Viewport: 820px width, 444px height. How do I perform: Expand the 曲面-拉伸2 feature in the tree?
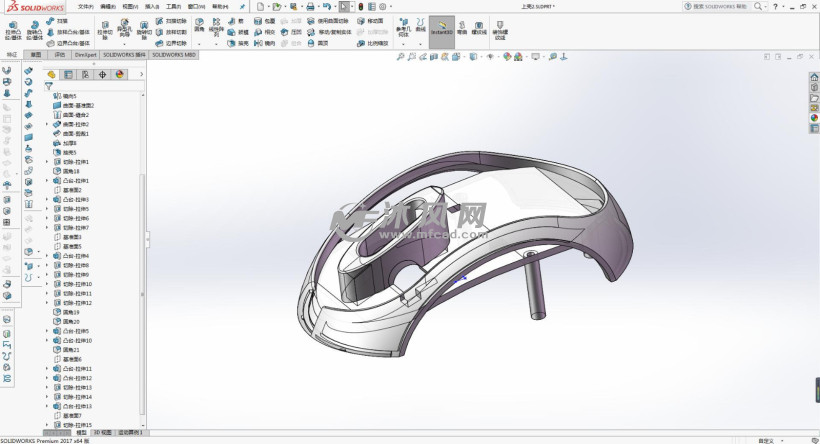(47, 124)
